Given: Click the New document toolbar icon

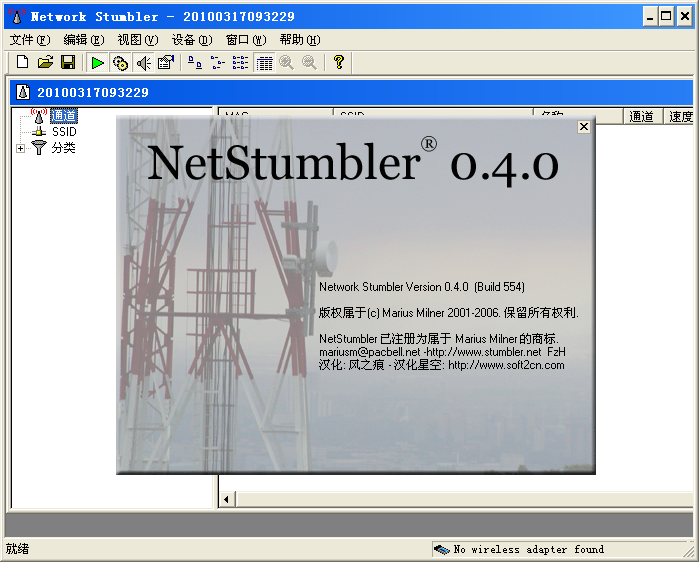Looking at the screenshot, I should pos(23,63).
